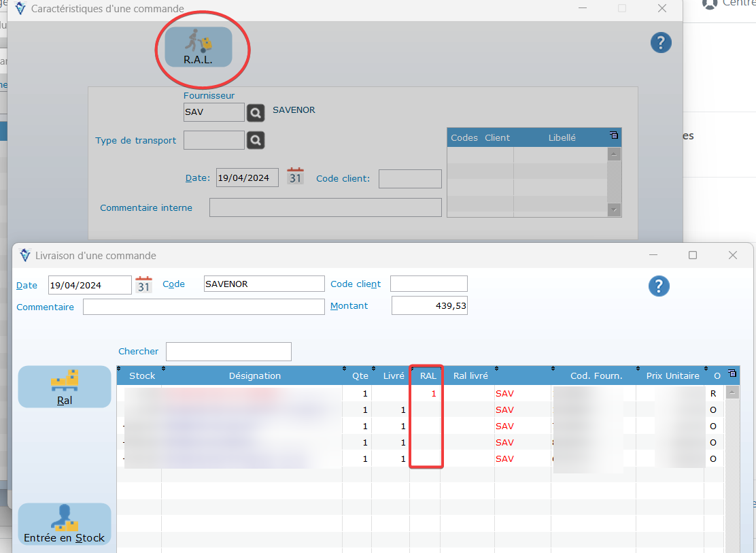Viewport: 756px width, 553px height.
Task: Click the Date field in Livraison window
Action: [90, 285]
